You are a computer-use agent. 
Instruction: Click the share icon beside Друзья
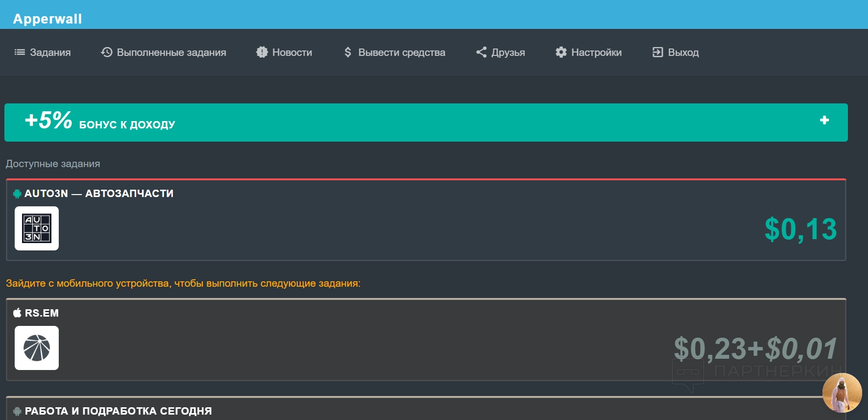pyautogui.click(x=481, y=52)
